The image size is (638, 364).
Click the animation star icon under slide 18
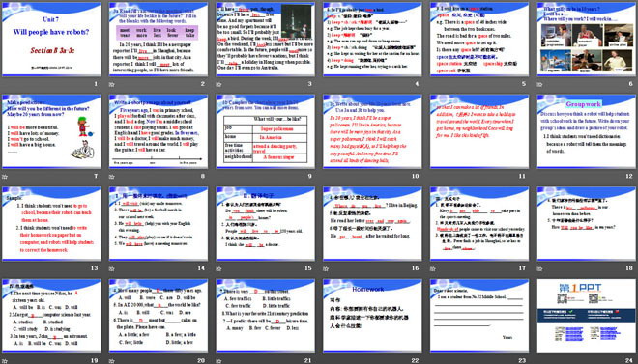[540, 268]
